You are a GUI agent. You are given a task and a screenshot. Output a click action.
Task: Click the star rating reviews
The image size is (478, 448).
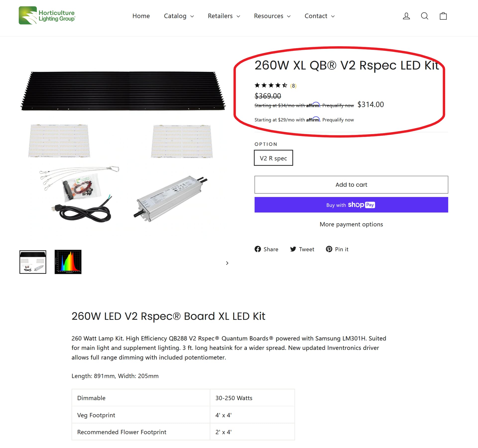275,85
